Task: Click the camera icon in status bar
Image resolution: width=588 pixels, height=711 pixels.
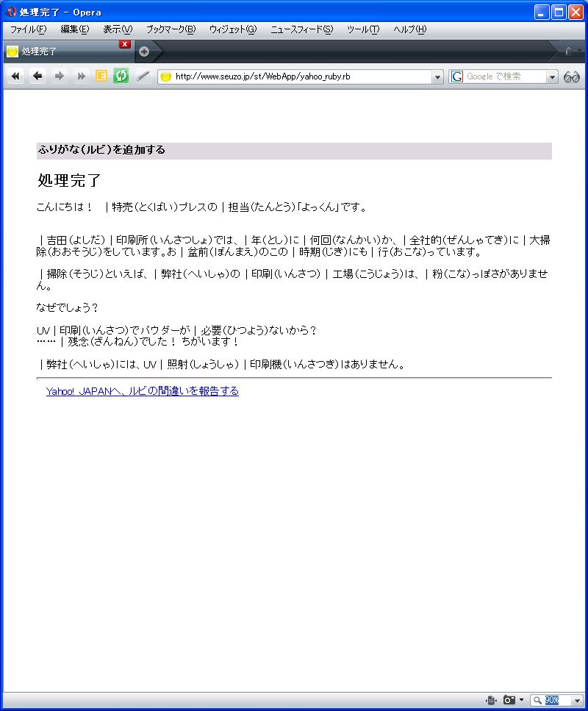Action: click(x=509, y=700)
